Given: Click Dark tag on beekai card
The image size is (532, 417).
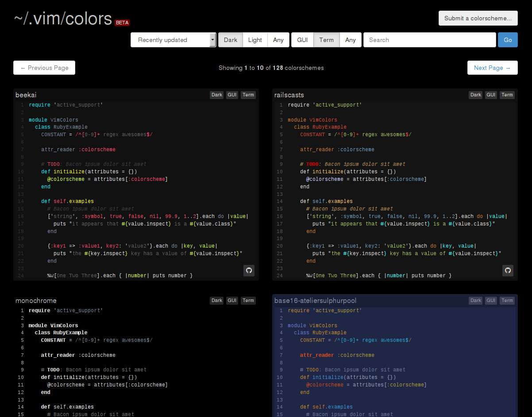Looking at the screenshot, I should pyautogui.click(x=217, y=95).
